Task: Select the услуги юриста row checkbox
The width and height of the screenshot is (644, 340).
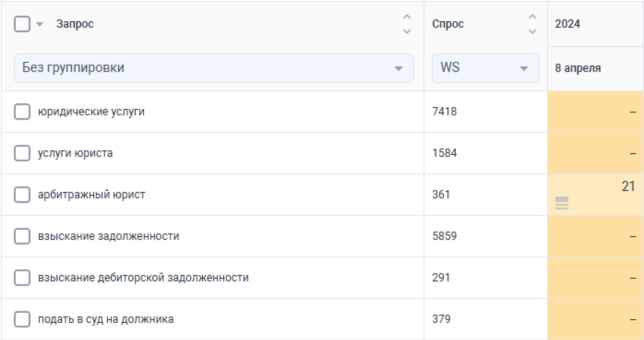Action: click(x=22, y=153)
